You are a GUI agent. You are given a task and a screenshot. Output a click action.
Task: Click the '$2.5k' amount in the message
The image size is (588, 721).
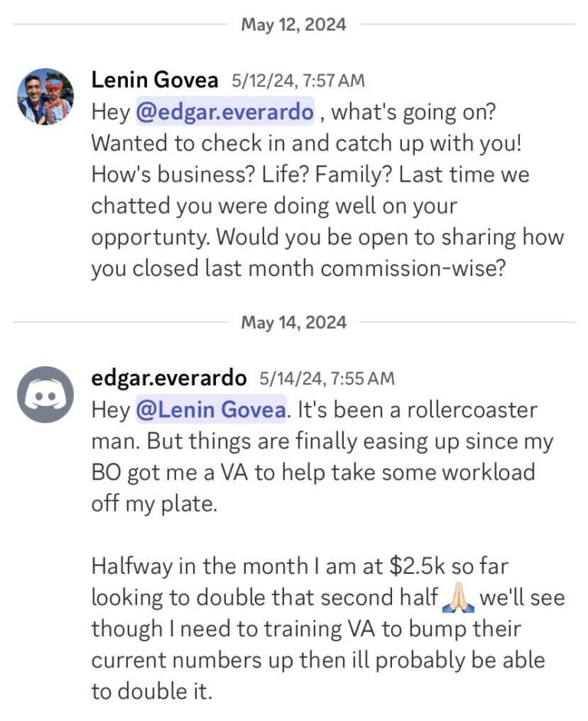[x=416, y=566]
